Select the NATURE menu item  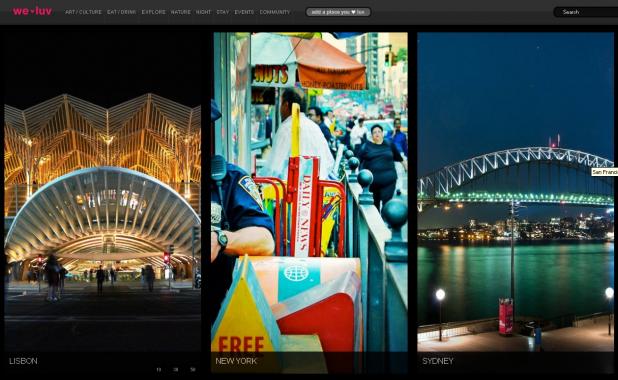click(x=181, y=12)
